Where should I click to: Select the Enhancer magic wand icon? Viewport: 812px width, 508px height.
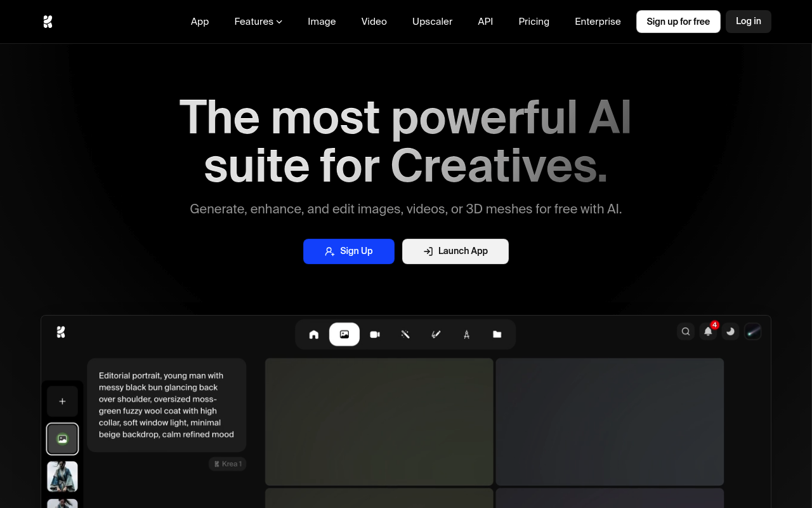click(405, 335)
